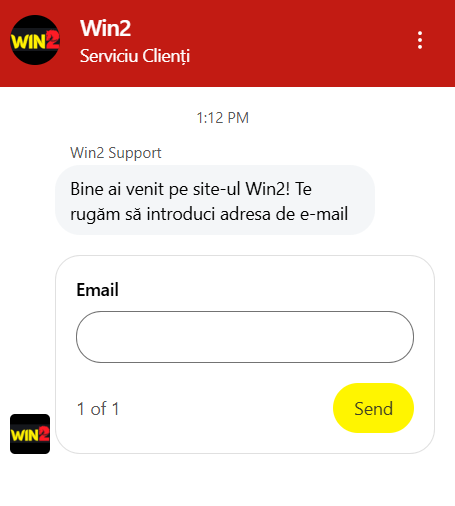Click the 1 of 1 step indicator

[98, 409]
